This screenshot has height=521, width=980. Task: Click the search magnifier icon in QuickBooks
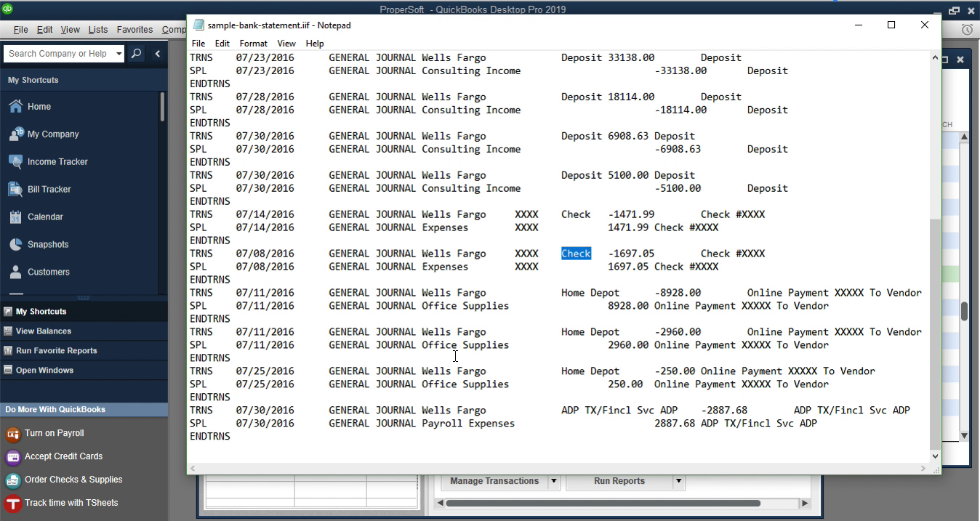(136, 54)
